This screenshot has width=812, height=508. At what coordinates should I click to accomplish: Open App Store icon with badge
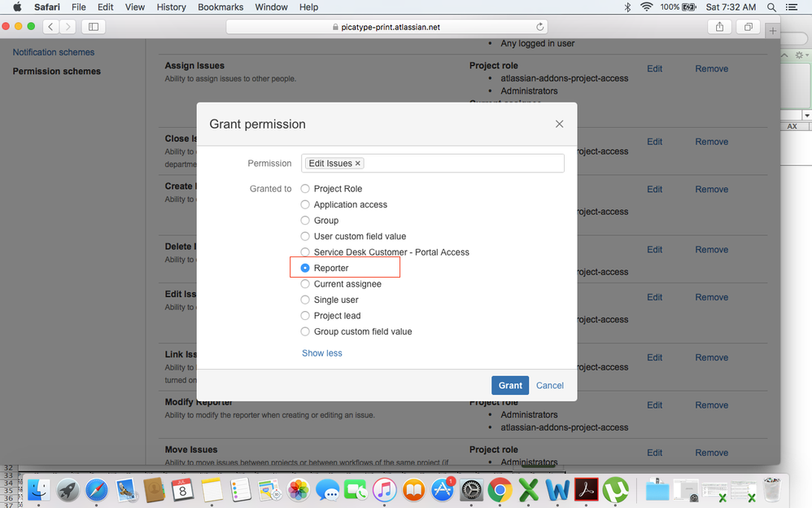click(443, 490)
